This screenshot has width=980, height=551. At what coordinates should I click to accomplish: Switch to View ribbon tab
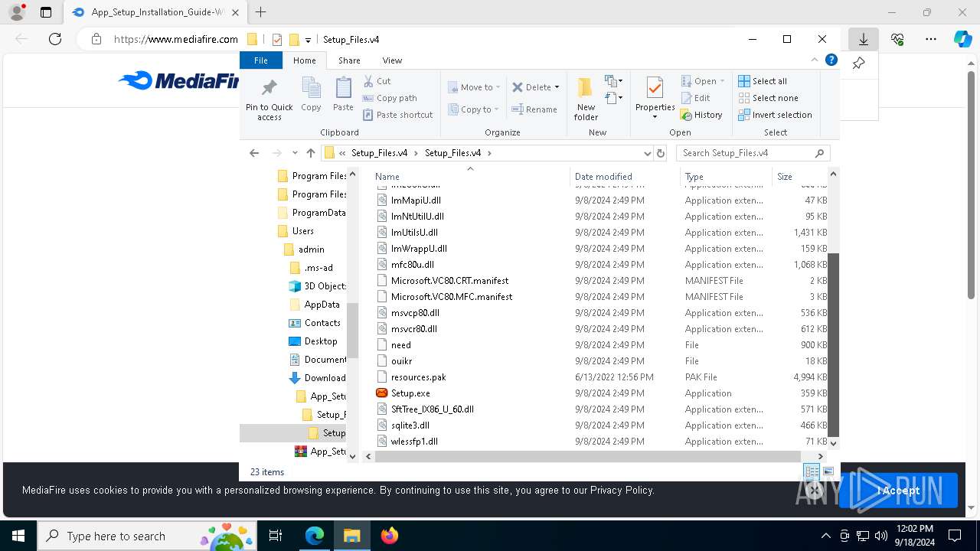coord(392,60)
